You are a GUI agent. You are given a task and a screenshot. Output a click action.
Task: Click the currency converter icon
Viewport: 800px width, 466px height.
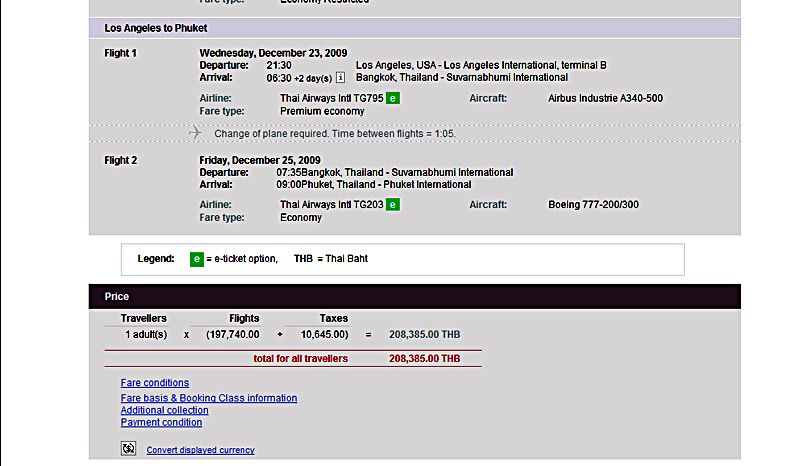coord(129,449)
